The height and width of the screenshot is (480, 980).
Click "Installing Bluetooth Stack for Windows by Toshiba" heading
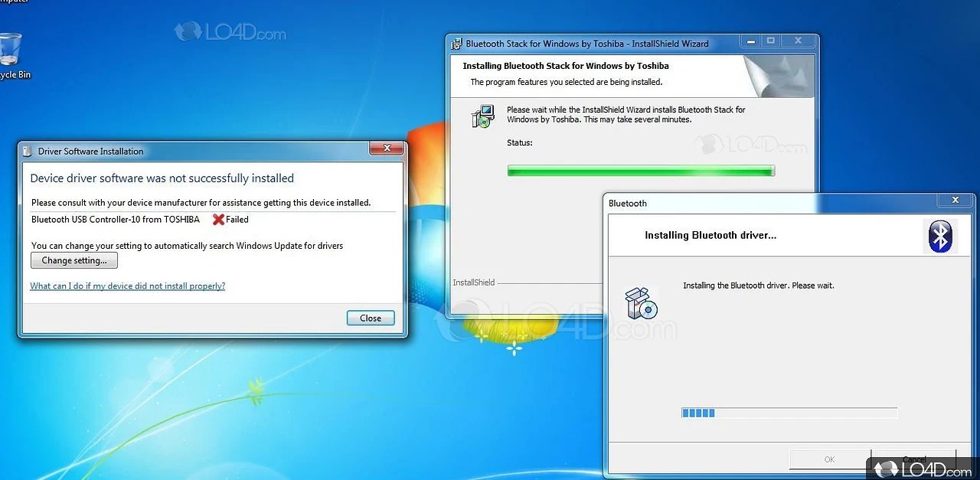tap(566, 66)
